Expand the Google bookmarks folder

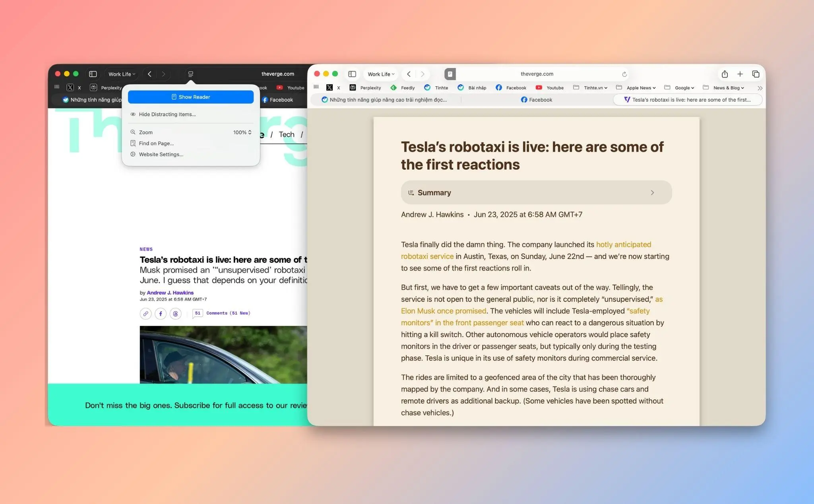click(x=679, y=87)
